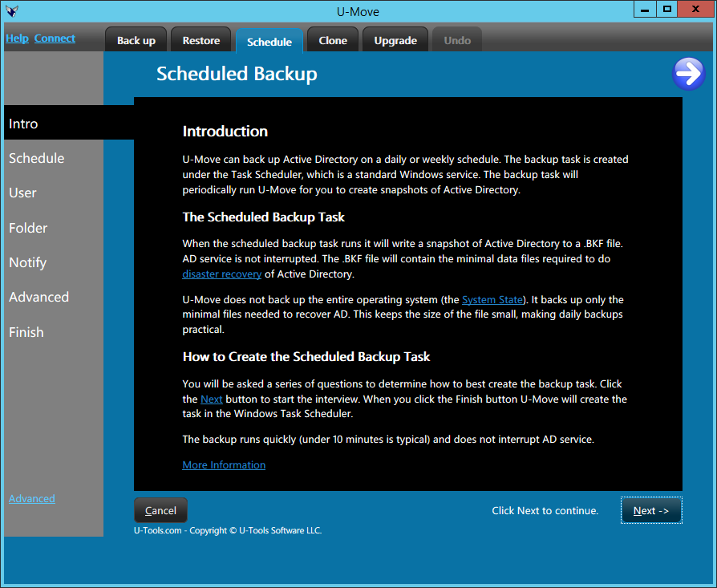Jump to the Finish step in sidebar
This screenshot has width=717, height=588.
(26, 332)
